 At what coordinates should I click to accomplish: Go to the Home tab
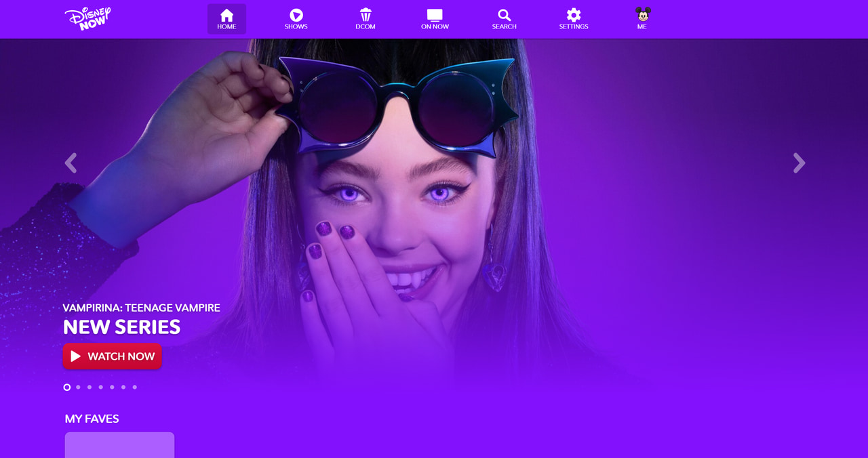(226, 19)
